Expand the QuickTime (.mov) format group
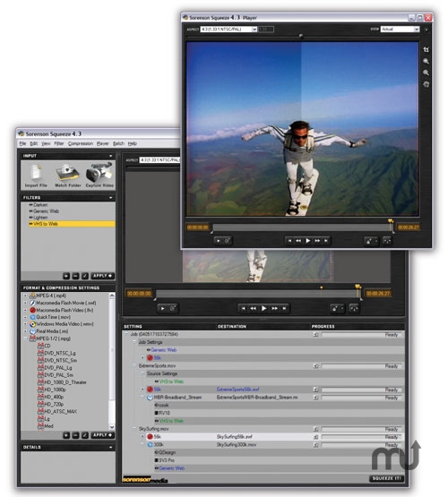448x497 pixels. [x=25, y=317]
